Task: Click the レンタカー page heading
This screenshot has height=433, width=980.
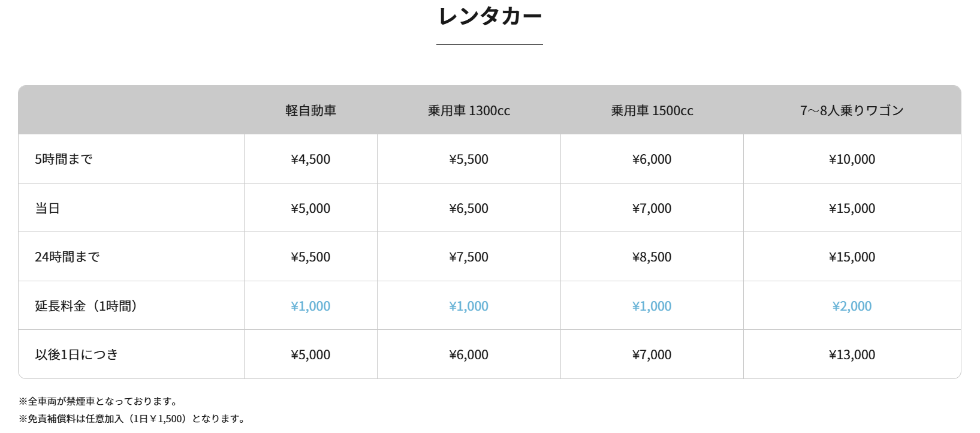Action: pyautogui.click(x=490, y=16)
